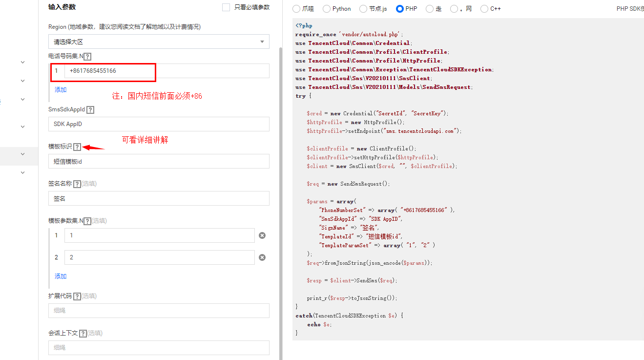Select the 爪哇 language radio button

pyautogui.click(x=296, y=9)
